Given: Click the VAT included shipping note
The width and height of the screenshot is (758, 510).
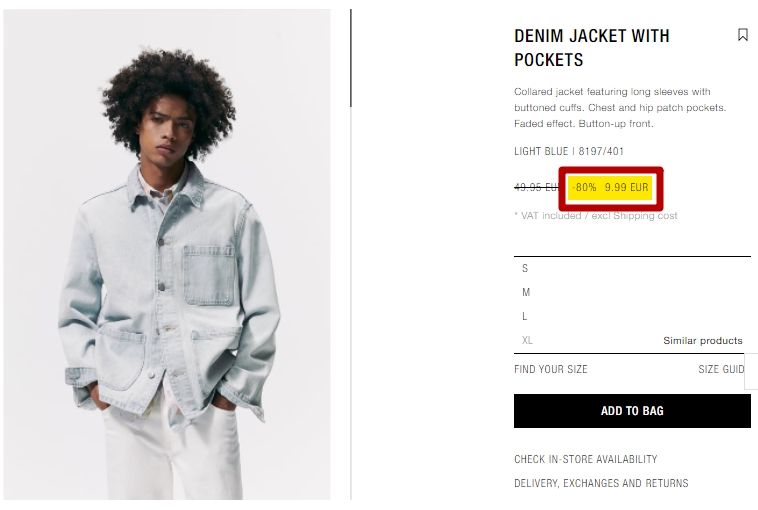Looking at the screenshot, I should (596, 216).
